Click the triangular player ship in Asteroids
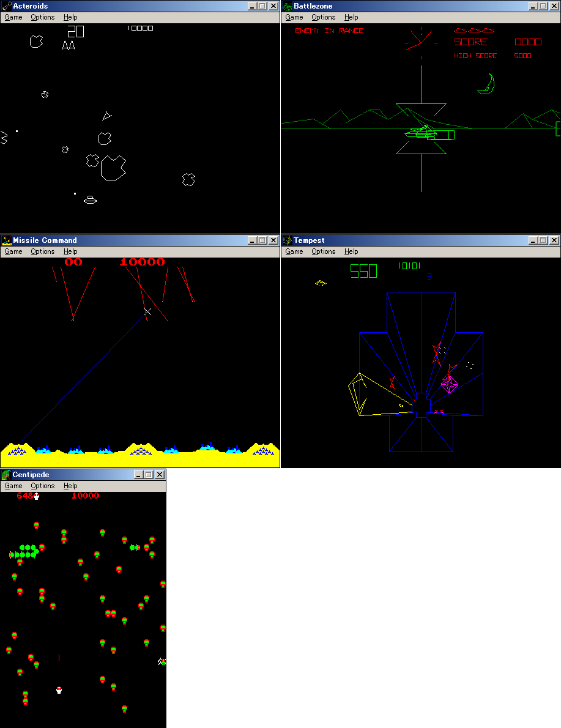 107,116
